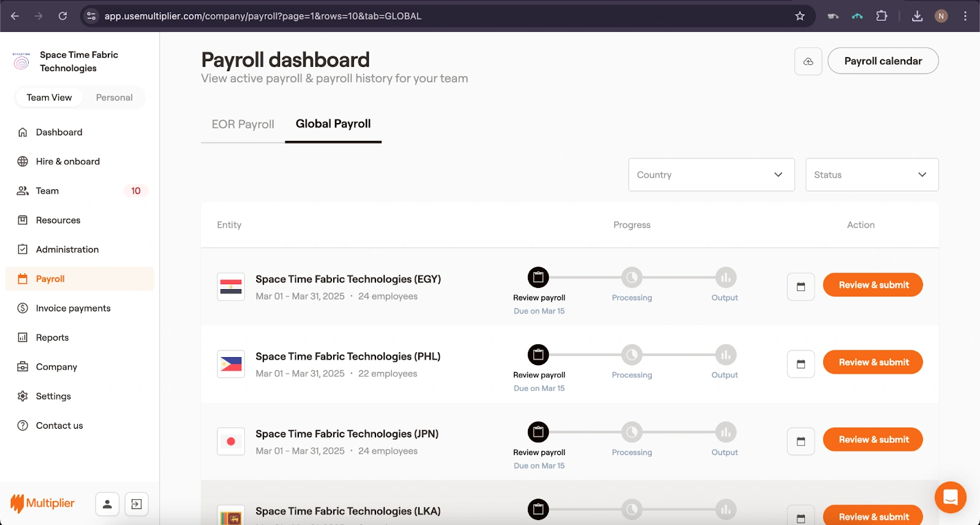The width and height of the screenshot is (980, 525).
Task: Switch to Team View
Action: point(49,97)
